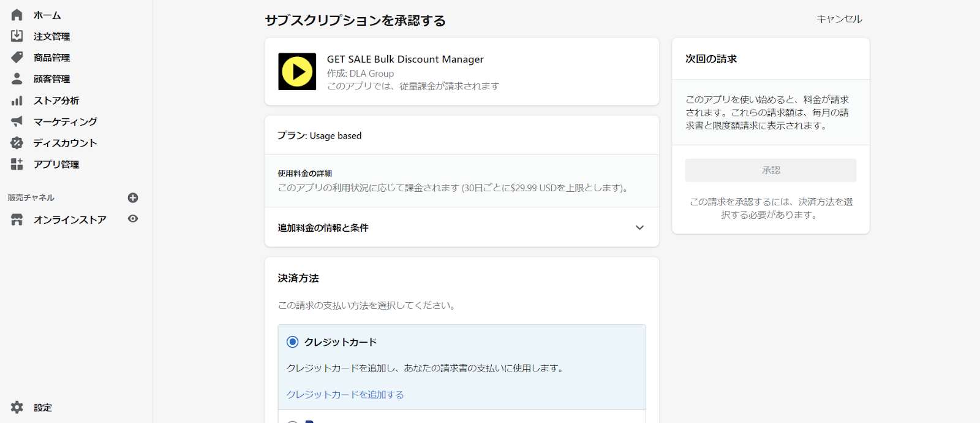Image resolution: width=980 pixels, height=423 pixels.
Task: Click the 販売チャネル section label
Action: pos(31,197)
